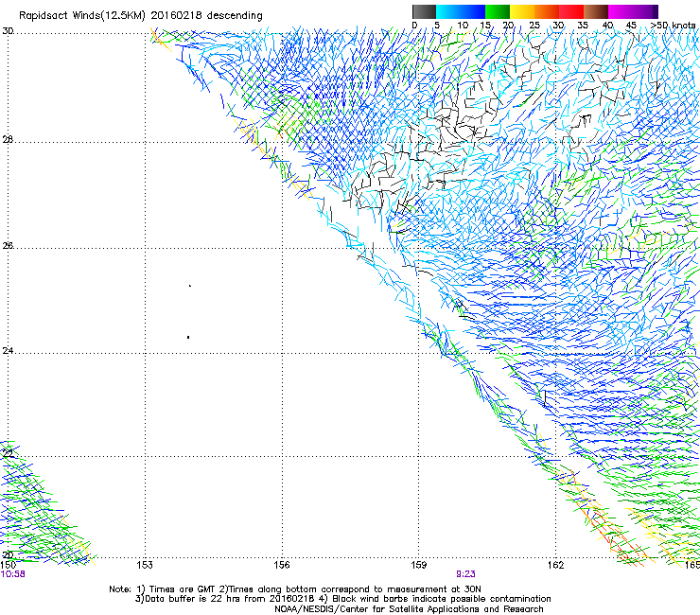This screenshot has width=700, height=615.
Task: Click longitude label '156' on the bottom axis
Action: [282, 565]
